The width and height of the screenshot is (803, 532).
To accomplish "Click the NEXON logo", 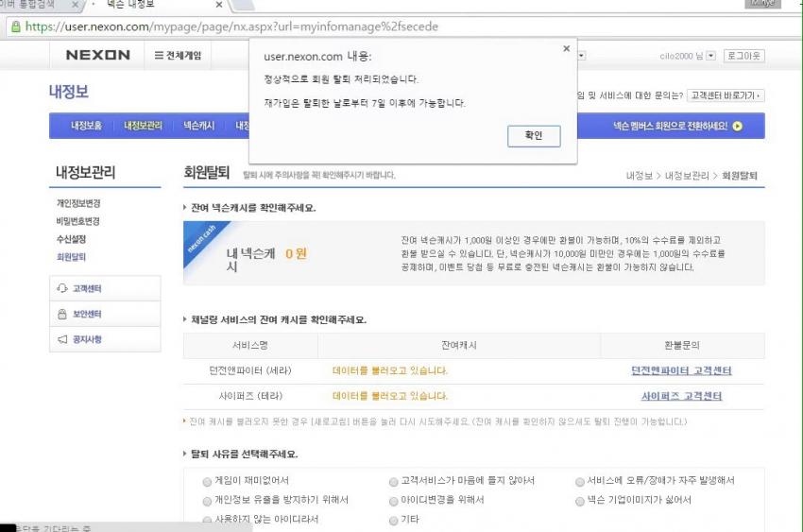I will coord(98,56).
